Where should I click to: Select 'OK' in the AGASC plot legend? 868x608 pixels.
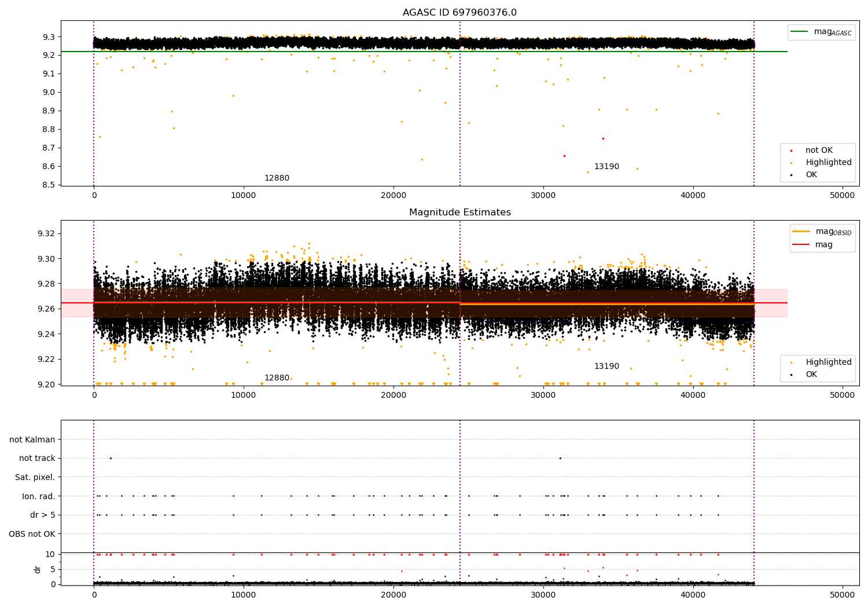coord(811,175)
